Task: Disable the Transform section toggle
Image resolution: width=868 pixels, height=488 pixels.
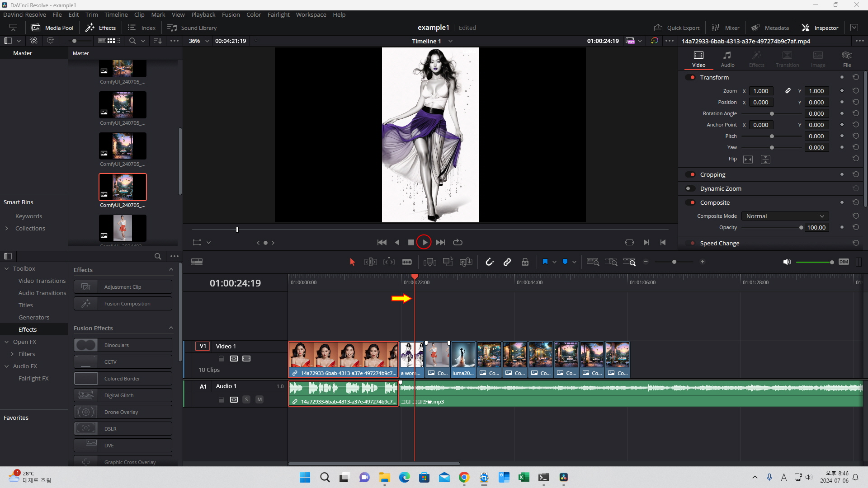Action: pos(690,77)
